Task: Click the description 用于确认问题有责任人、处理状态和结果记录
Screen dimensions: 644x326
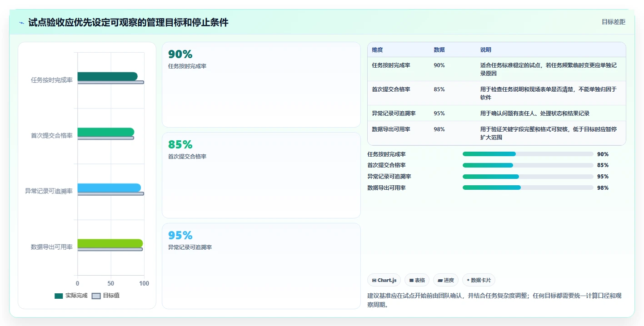Action: 535,114
